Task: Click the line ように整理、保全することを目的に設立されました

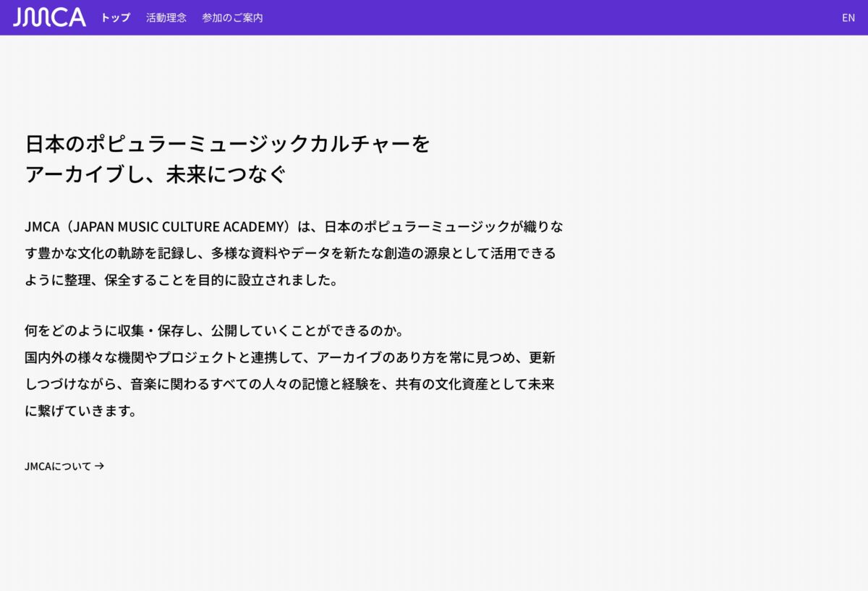Action: point(181,281)
